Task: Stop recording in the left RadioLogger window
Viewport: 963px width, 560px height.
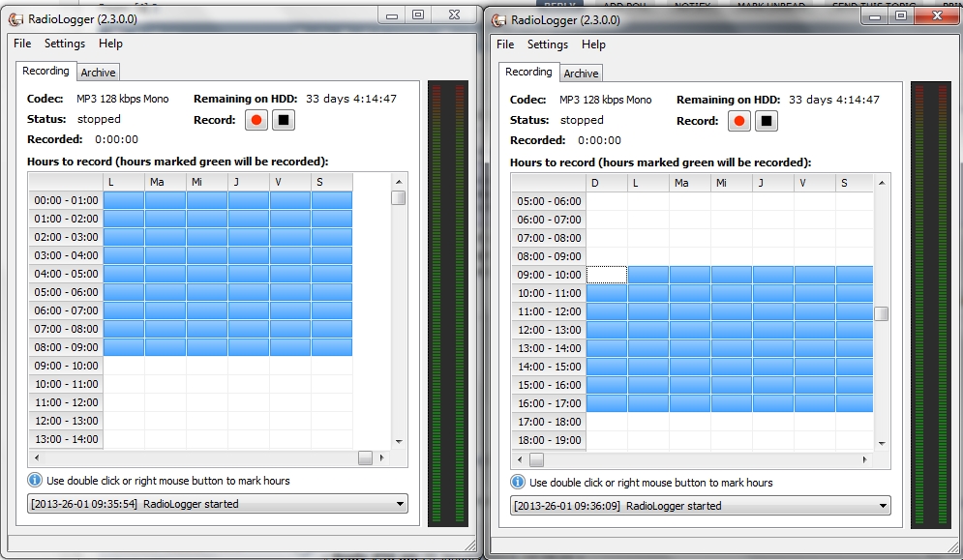Action: tap(284, 120)
